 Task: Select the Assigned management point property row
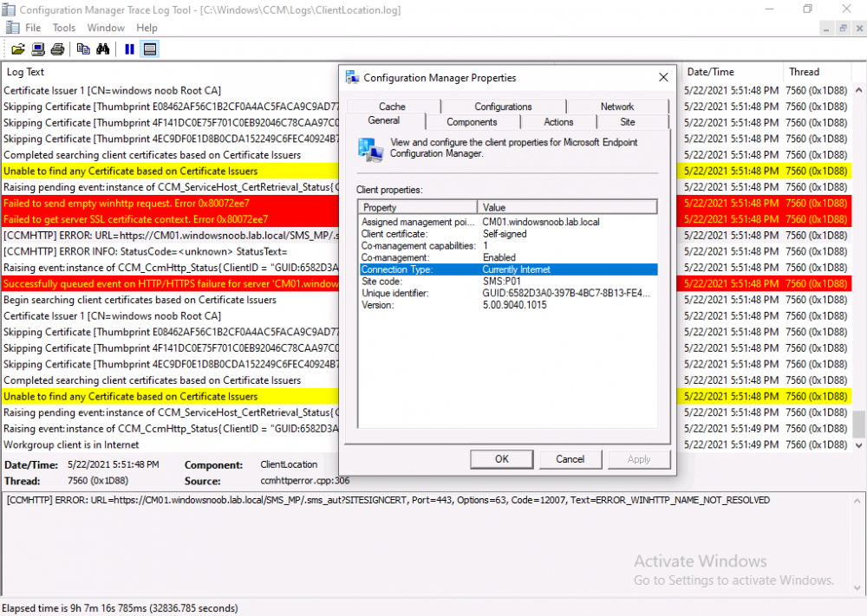(508, 222)
